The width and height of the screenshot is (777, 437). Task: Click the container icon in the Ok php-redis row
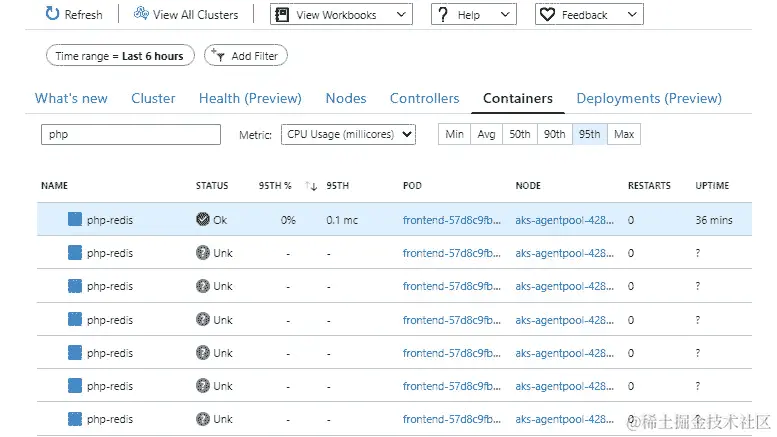[75, 219]
